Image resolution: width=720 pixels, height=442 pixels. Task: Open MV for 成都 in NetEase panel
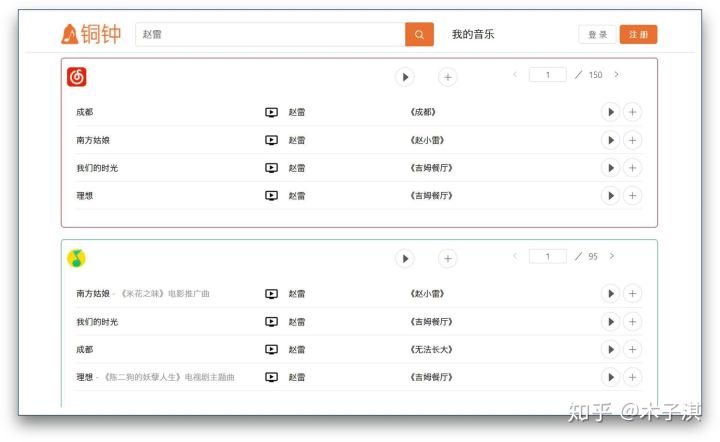click(x=271, y=112)
